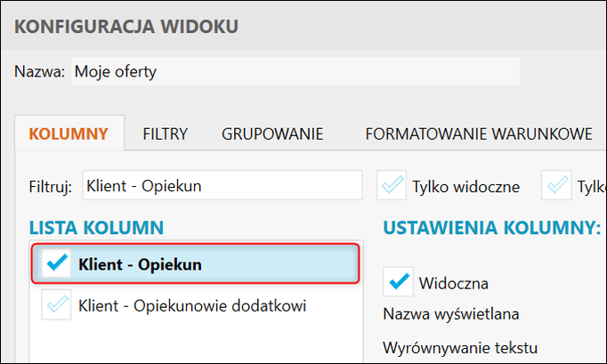Go to the GRUPOWANIE tab

pos(272,134)
